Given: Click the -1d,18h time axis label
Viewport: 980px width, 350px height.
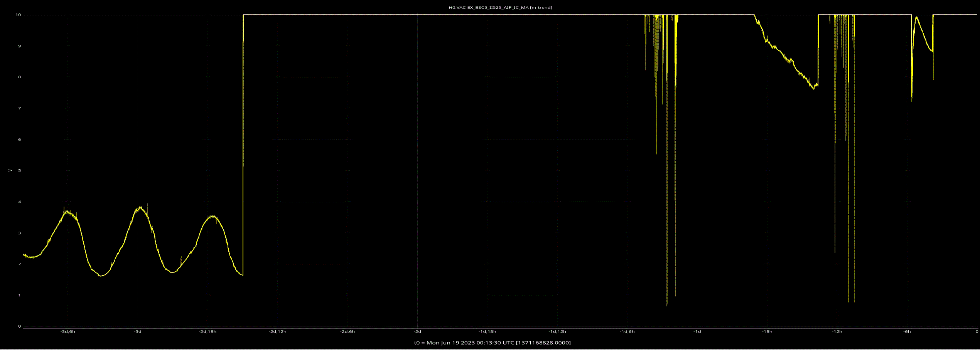Looking at the screenshot, I should pos(487,331).
